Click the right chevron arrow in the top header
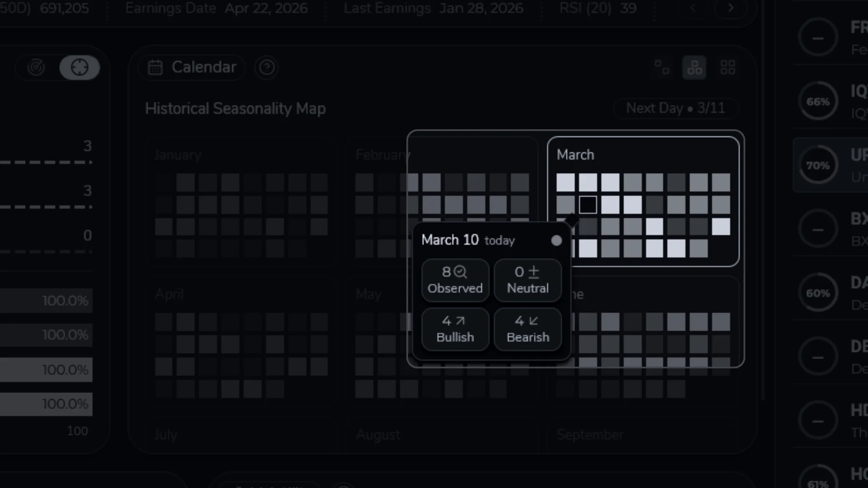This screenshot has height=488, width=868. [730, 8]
